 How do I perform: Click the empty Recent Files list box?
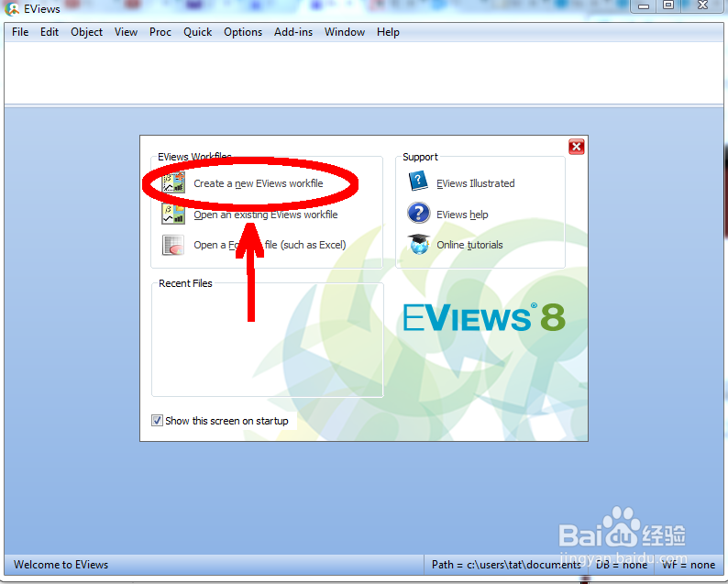pos(268,341)
